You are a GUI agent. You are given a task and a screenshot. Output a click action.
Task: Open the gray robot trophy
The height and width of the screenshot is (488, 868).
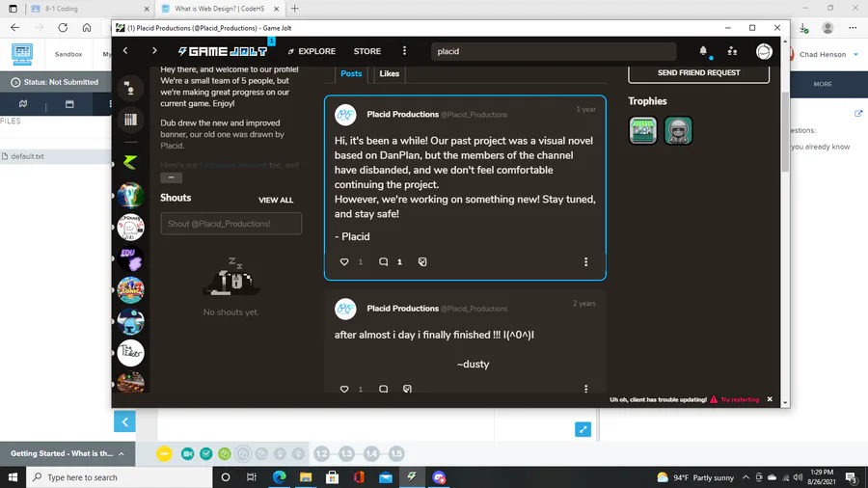point(678,130)
